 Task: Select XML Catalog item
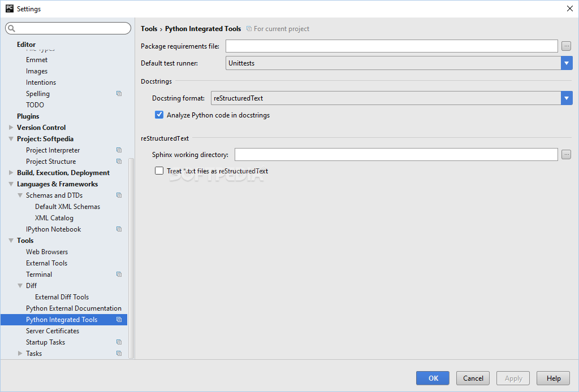click(54, 218)
